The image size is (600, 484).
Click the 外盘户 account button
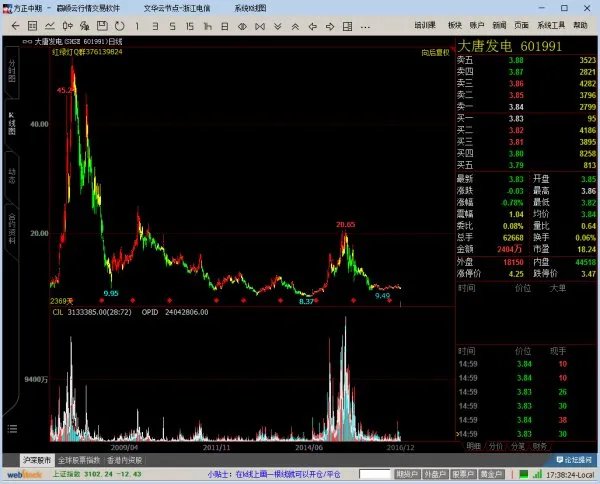tap(435, 473)
